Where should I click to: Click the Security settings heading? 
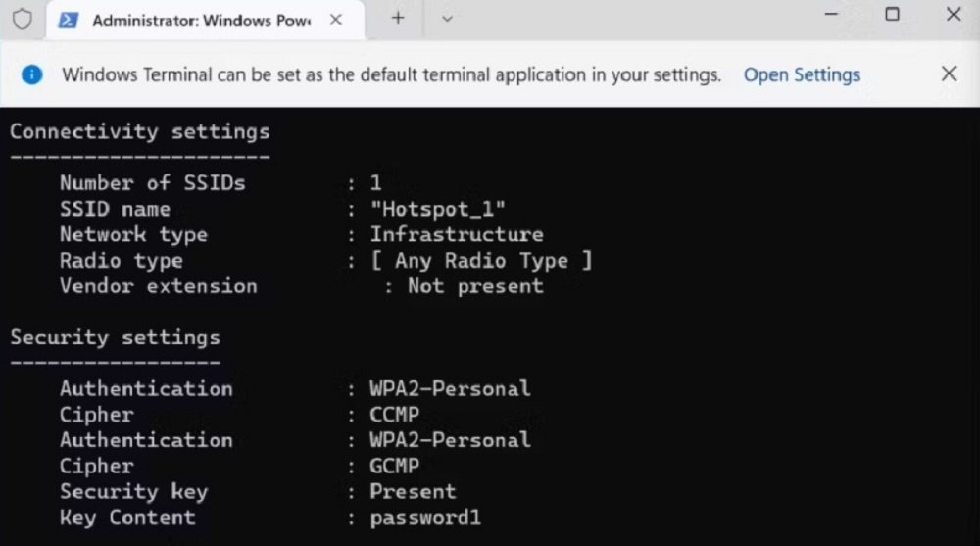(x=115, y=338)
